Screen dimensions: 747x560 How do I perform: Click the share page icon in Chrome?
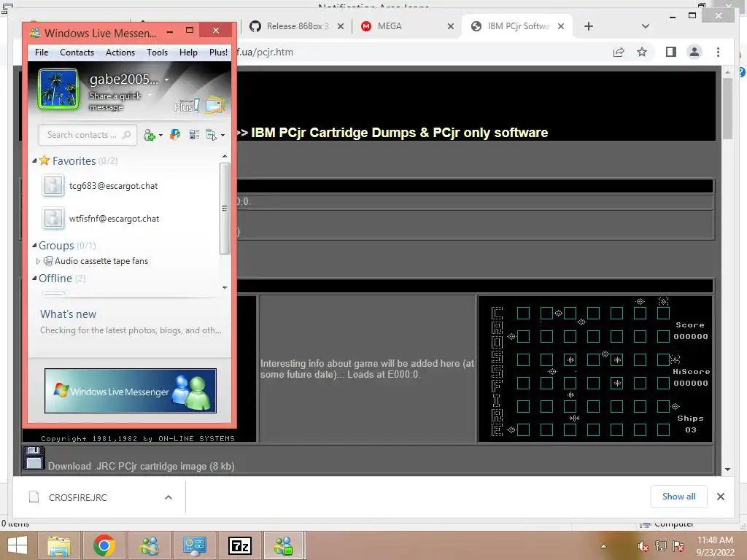[619, 52]
